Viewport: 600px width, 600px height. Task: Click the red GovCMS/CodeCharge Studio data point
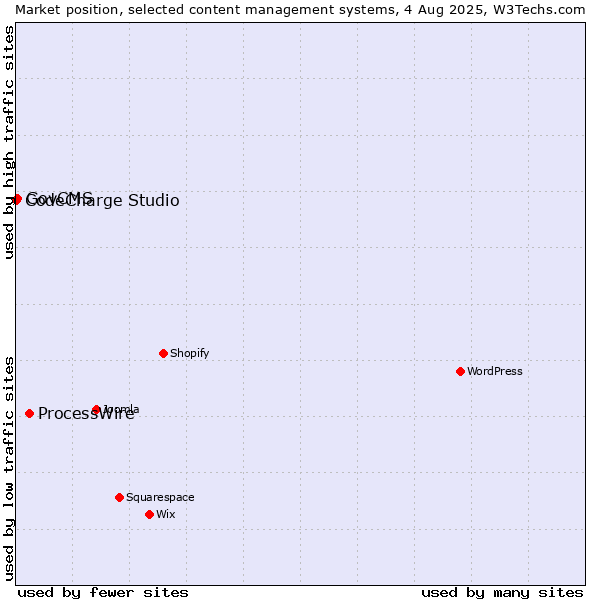coord(17,199)
